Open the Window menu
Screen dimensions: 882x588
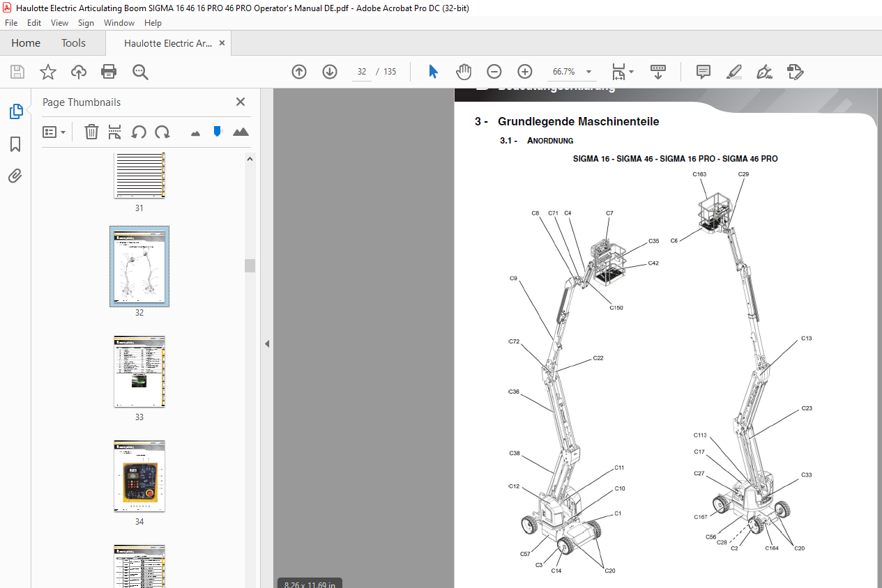119,23
